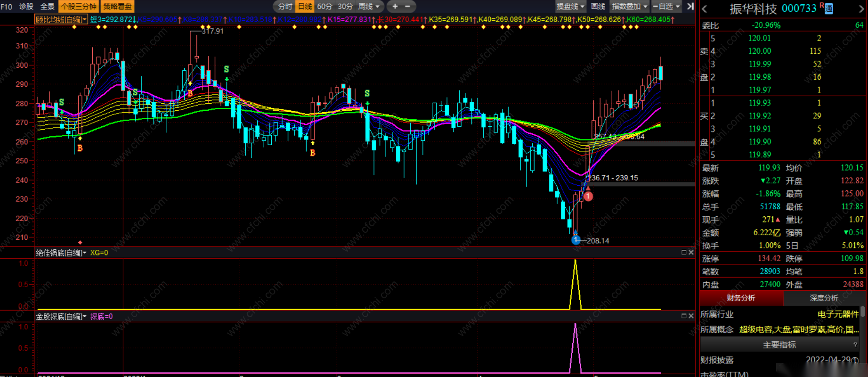Click the 画线 drawing tools button
This screenshot has width=868, height=377.
pyautogui.click(x=598, y=6)
